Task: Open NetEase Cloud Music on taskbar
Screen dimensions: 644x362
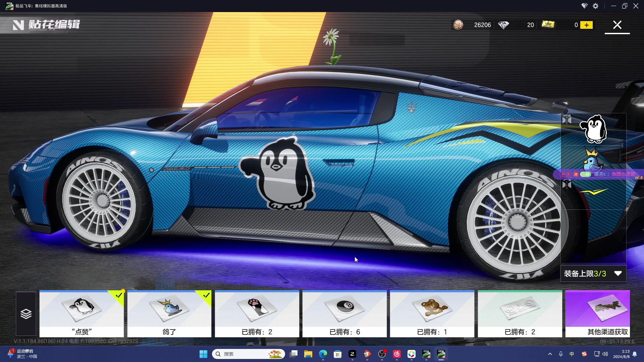Action: pos(397,354)
